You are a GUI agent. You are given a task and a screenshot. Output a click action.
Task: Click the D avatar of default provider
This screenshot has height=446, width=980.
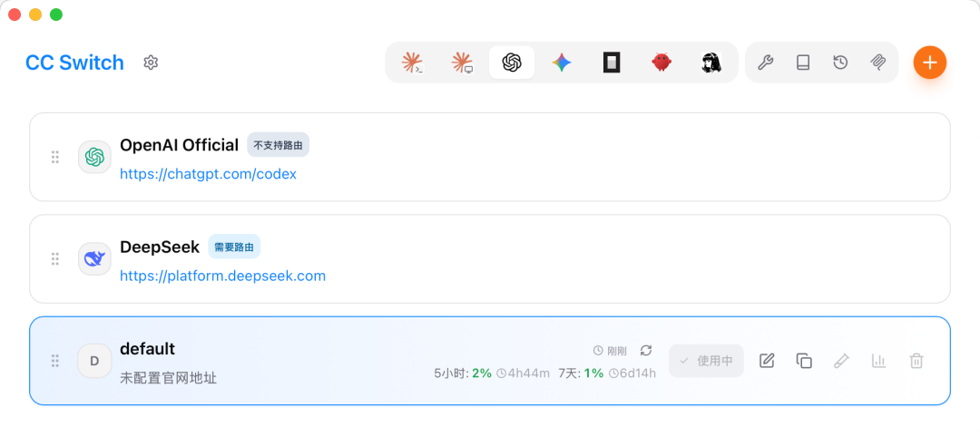94,361
